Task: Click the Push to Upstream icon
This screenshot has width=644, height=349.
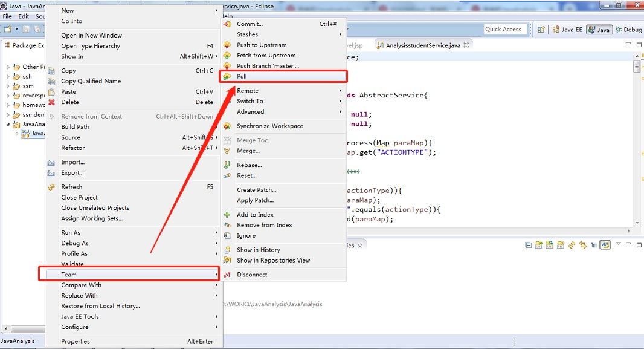Action: 227,45
